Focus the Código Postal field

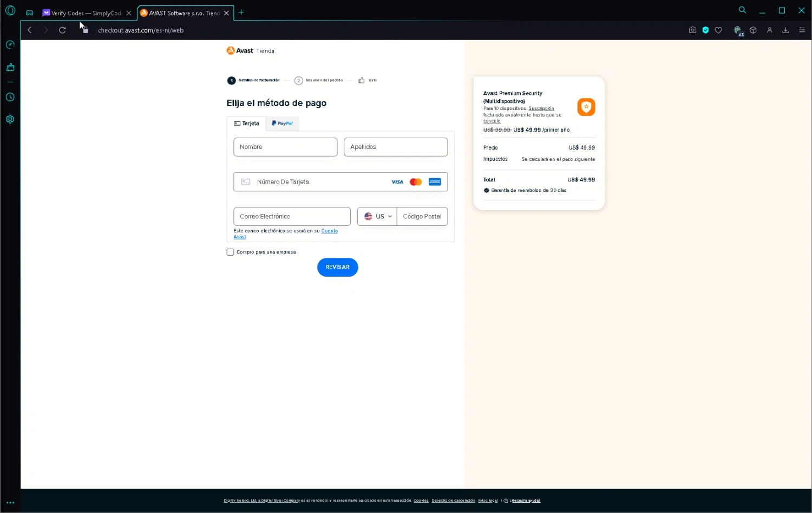click(422, 217)
